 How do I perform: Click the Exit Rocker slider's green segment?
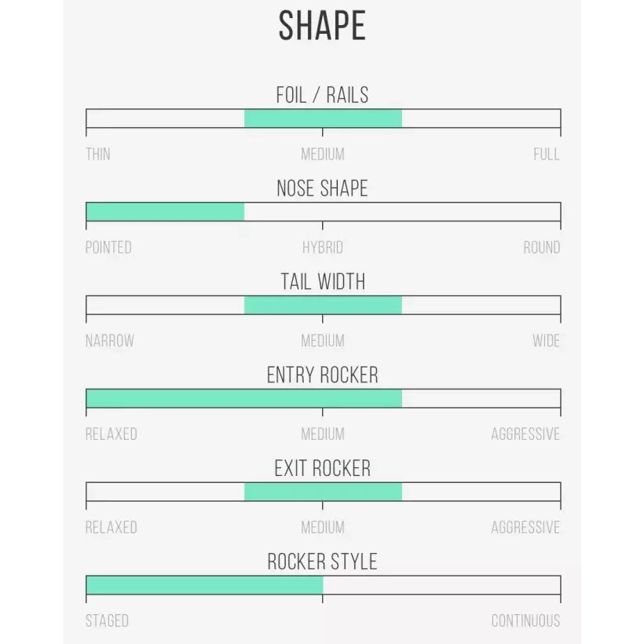pyautogui.click(x=323, y=492)
